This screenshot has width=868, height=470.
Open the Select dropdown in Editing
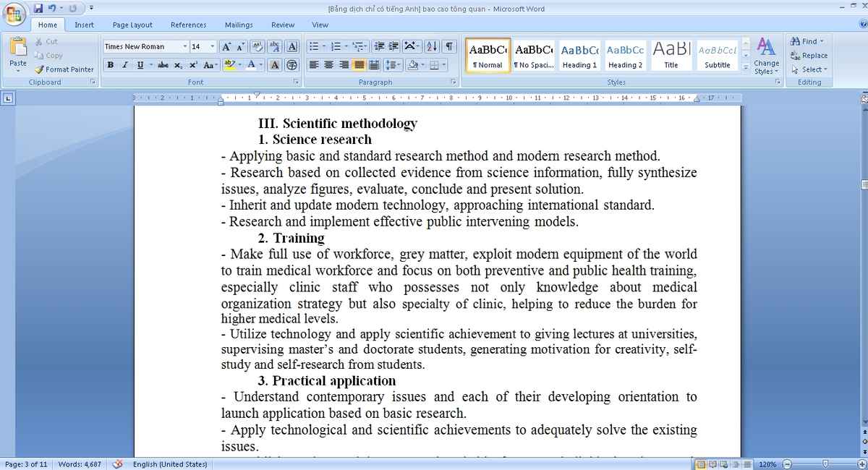point(809,69)
